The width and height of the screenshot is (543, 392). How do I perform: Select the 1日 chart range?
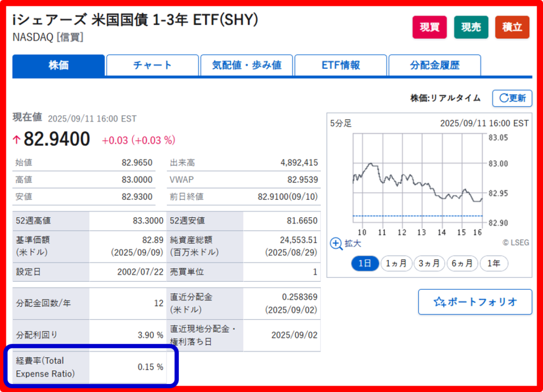(x=365, y=264)
